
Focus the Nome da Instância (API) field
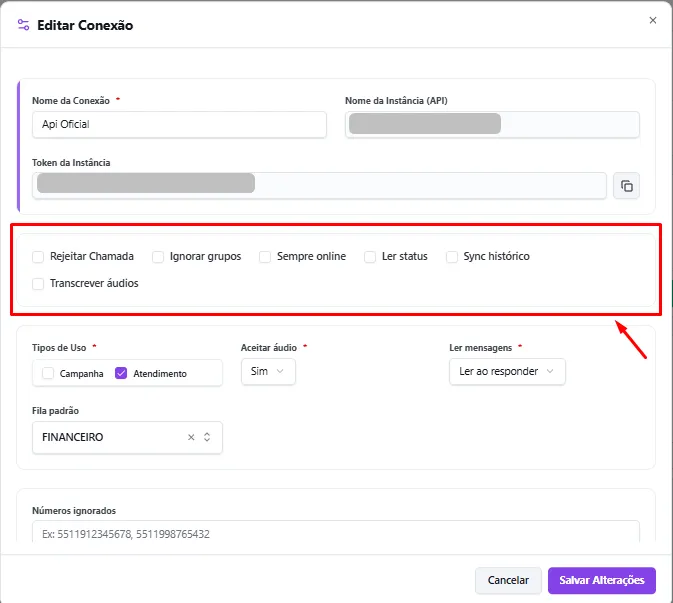(492, 124)
